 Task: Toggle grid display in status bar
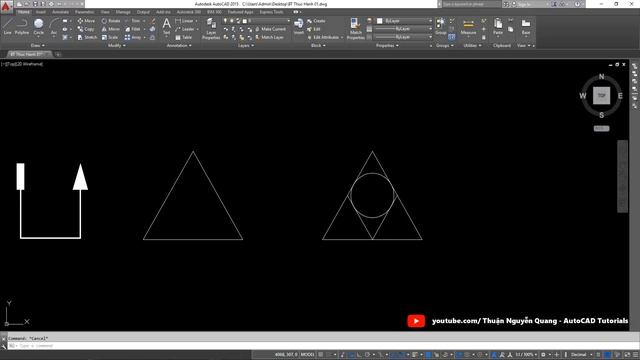[x=321, y=354]
